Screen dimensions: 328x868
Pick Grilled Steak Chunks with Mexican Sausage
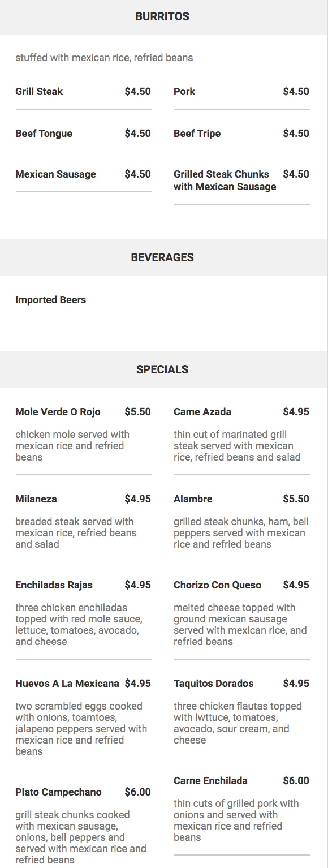click(x=241, y=181)
